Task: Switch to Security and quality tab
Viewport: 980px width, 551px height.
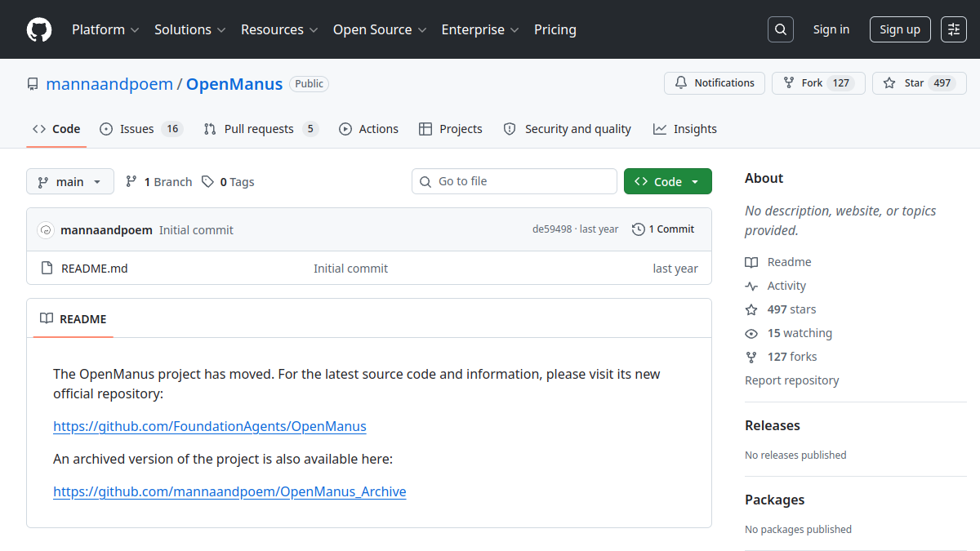Action: 568,129
